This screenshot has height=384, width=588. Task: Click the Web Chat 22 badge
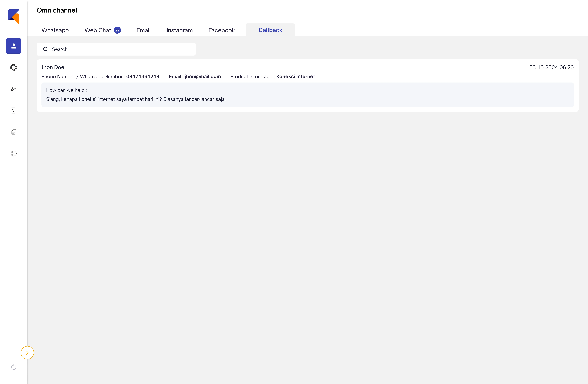pos(117,30)
